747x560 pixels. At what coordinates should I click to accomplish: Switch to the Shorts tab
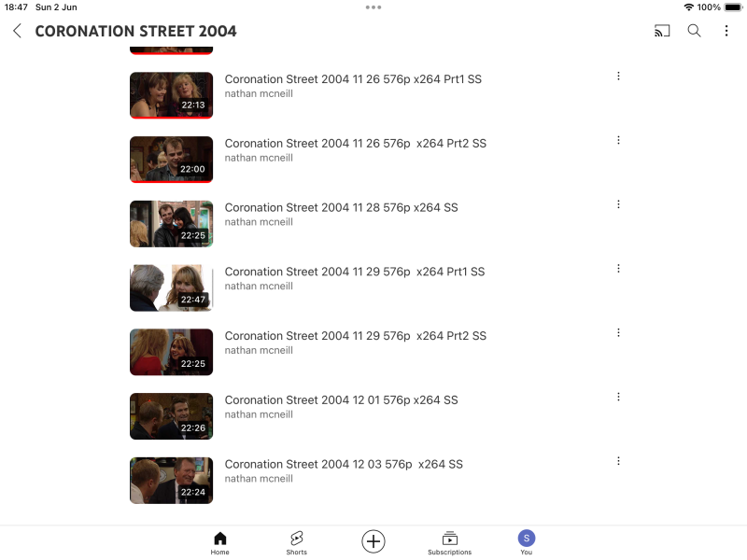296,543
